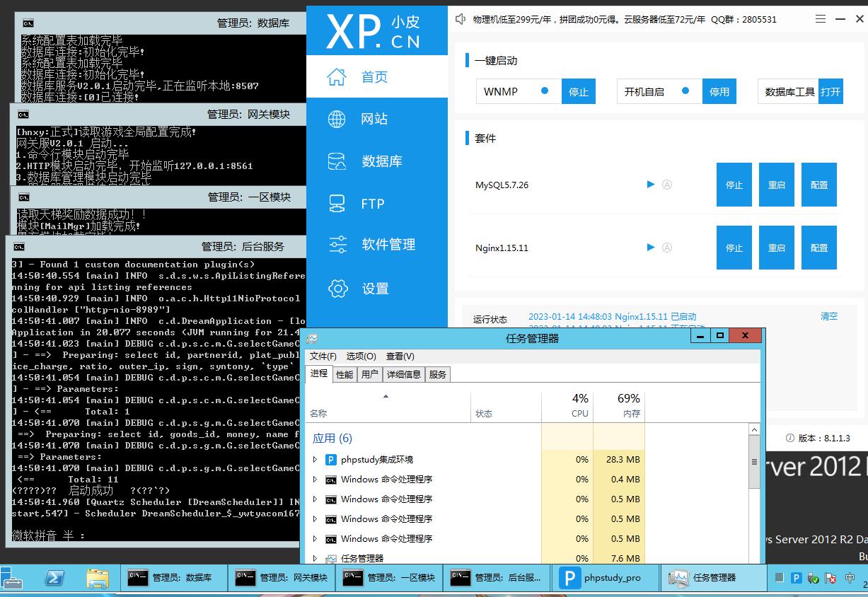Stop the Nginx1.15.11 service
Viewport: 868px width, 597px height.
click(x=734, y=248)
